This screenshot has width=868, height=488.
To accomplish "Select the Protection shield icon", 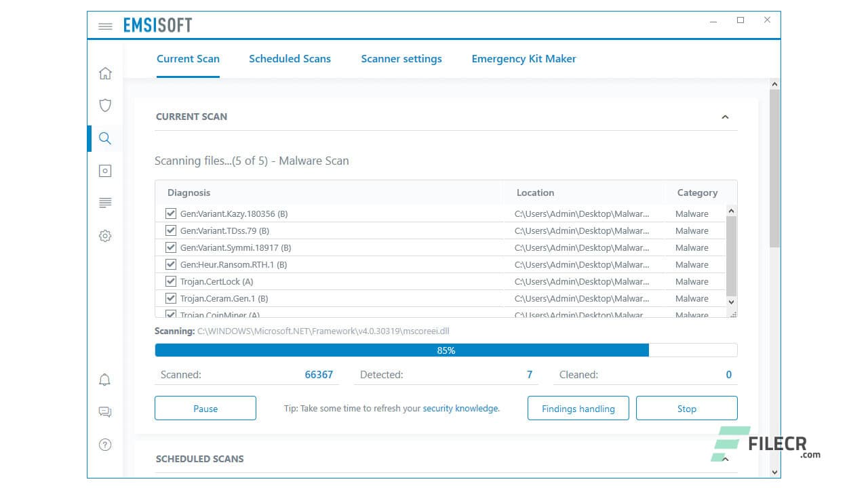I will [x=105, y=105].
